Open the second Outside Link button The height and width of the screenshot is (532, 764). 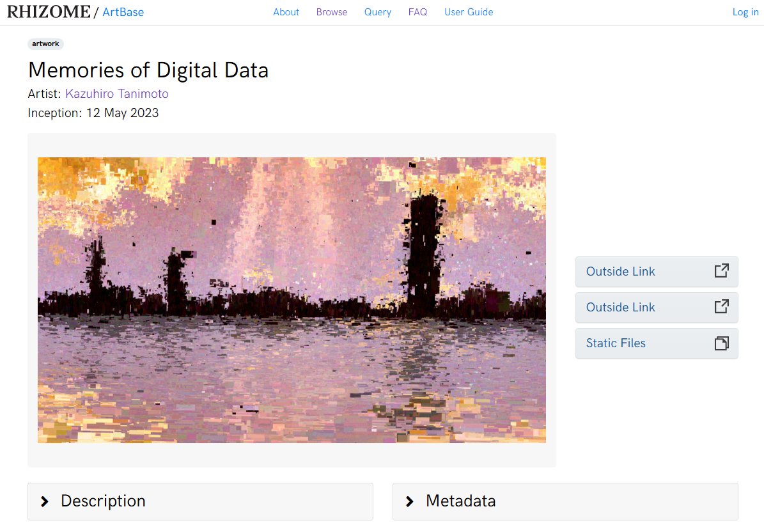tap(657, 308)
